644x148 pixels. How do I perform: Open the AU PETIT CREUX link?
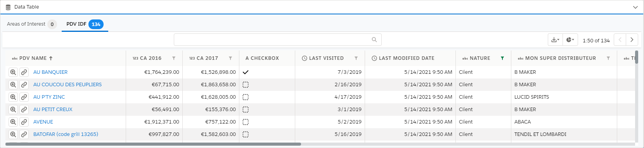pyautogui.click(x=53, y=110)
